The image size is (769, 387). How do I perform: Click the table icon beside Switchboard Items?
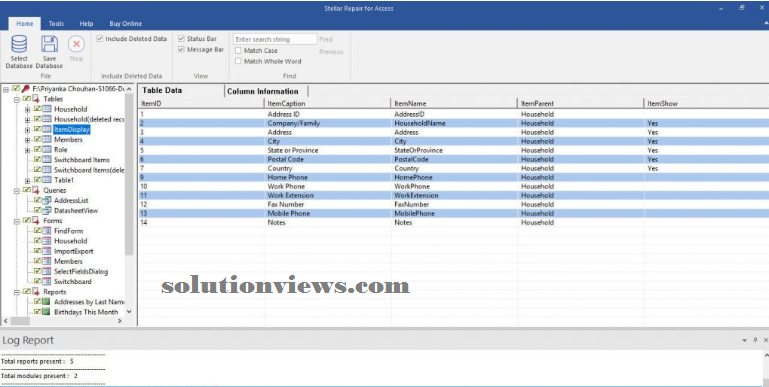pyautogui.click(x=47, y=160)
